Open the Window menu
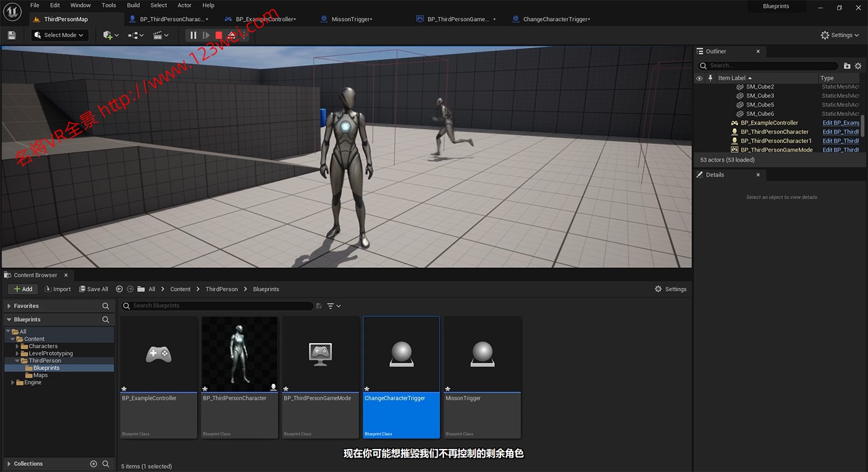 click(x=81, y=5)
